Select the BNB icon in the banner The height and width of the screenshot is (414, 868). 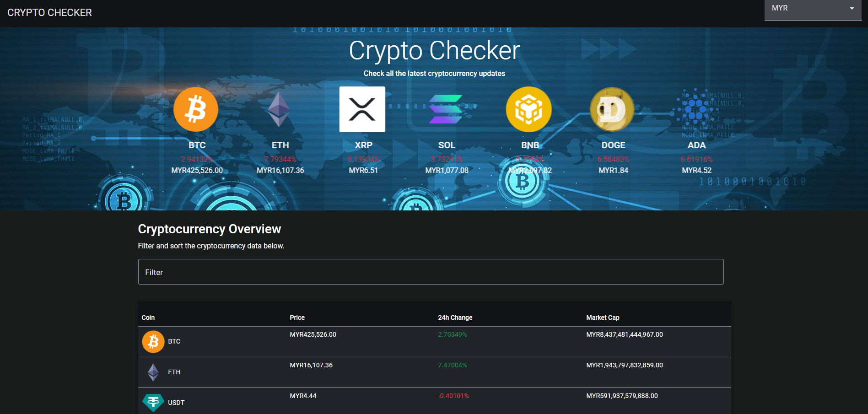point(528,109)
